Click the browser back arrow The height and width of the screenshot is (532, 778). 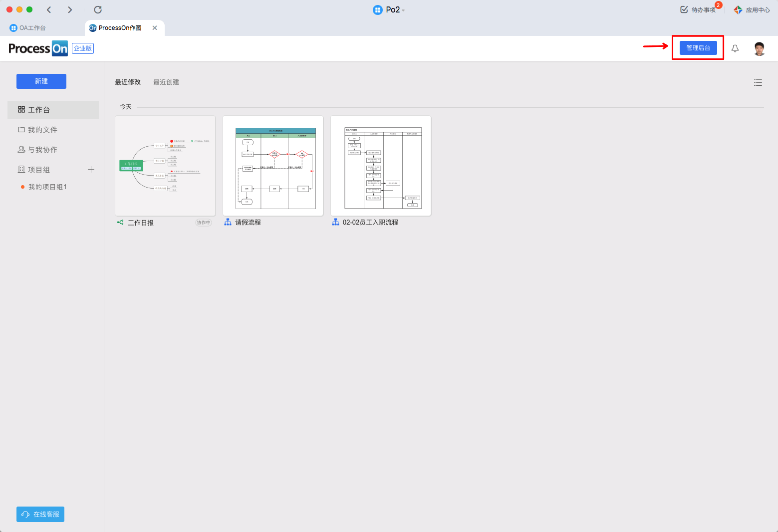49,10
